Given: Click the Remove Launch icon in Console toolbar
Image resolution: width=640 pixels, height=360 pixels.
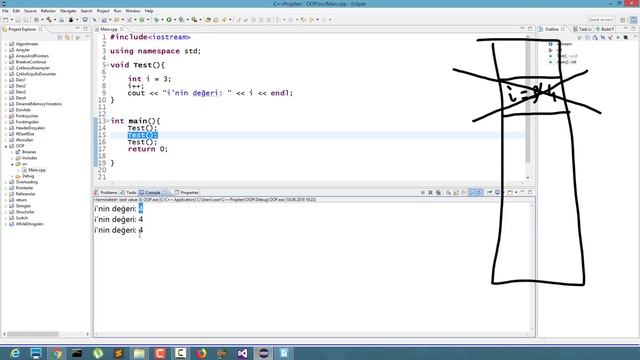Looking at the screenshot, I should pyautogui.click(x=430, y=192).
